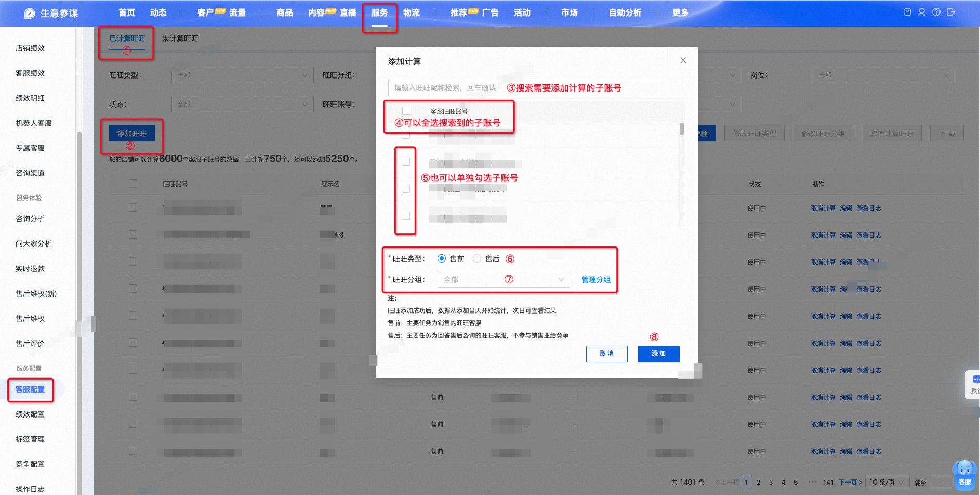Open the 动态 top navigation item
980x495 pixels.
point(158,13)
